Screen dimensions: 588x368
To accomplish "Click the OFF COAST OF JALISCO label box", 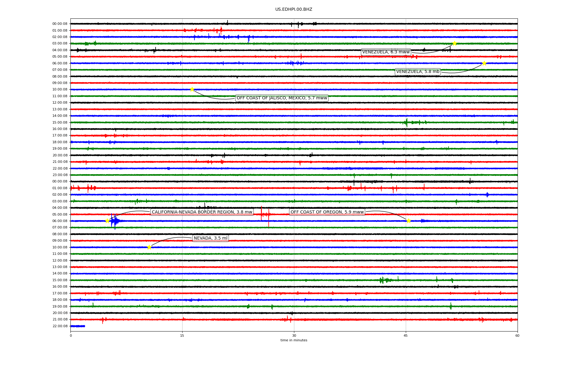I will click(282, 98).
